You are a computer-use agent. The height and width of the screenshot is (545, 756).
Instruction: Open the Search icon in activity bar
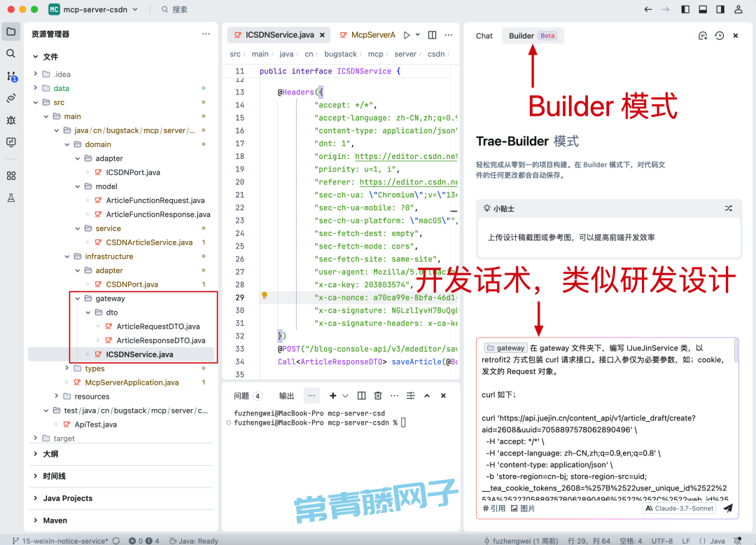(10, 53)
